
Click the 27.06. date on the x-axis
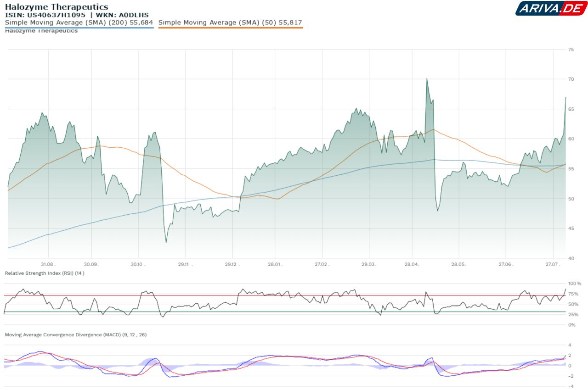click(505, 265)
